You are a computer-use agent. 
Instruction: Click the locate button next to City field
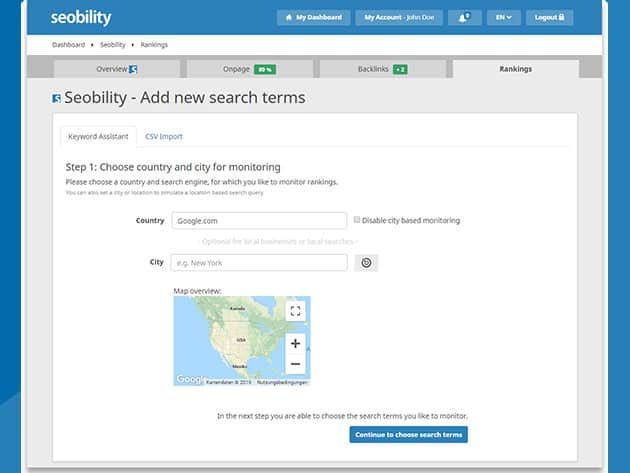pyautogui.click(x=366, y=262)
